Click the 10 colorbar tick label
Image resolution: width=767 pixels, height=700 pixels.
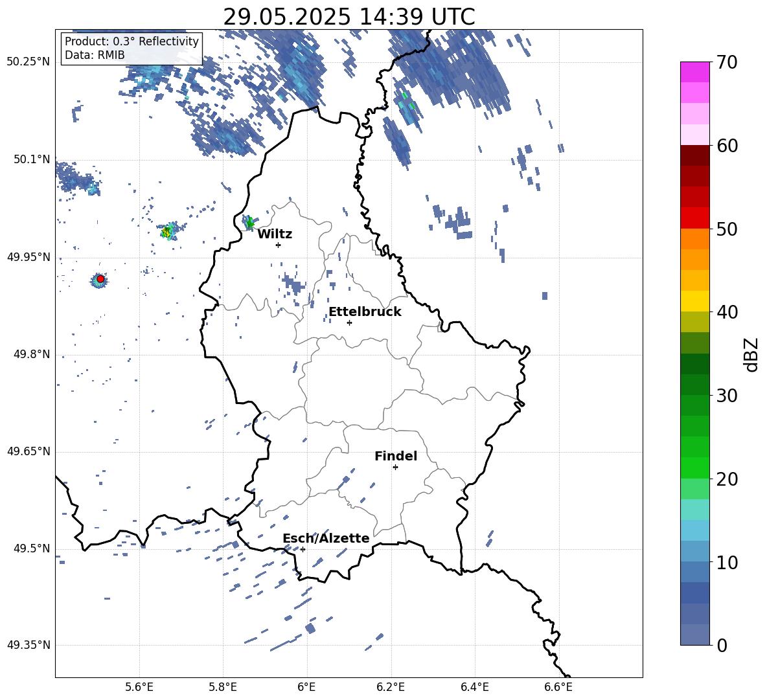(727, 562)
